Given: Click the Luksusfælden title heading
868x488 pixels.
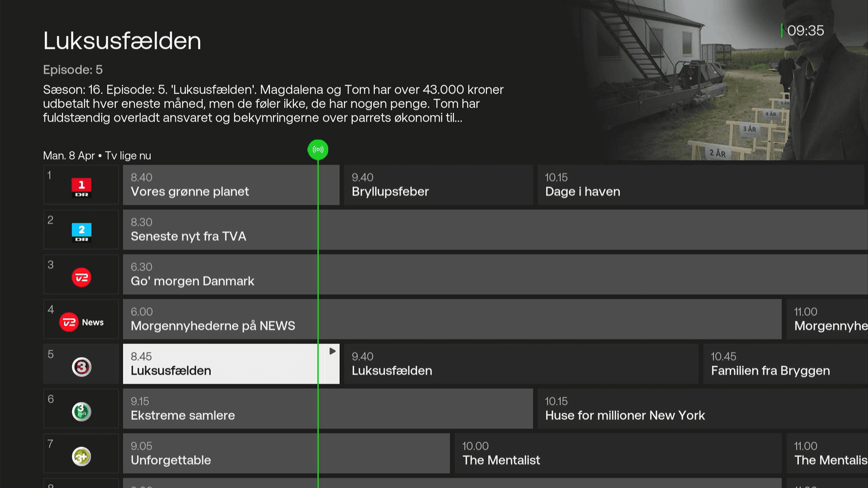Looking at the screenshot, I should click(122, 41).
